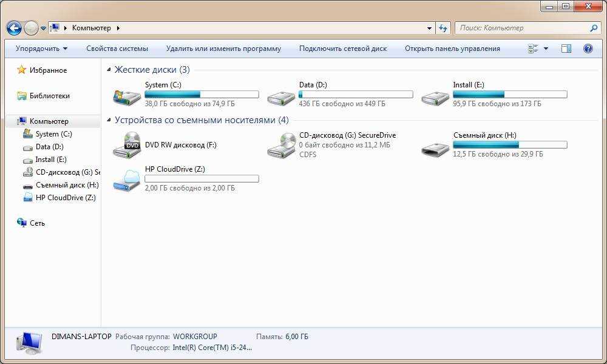Toggle the preview pane
607x364 pixels.
point(566,49)
